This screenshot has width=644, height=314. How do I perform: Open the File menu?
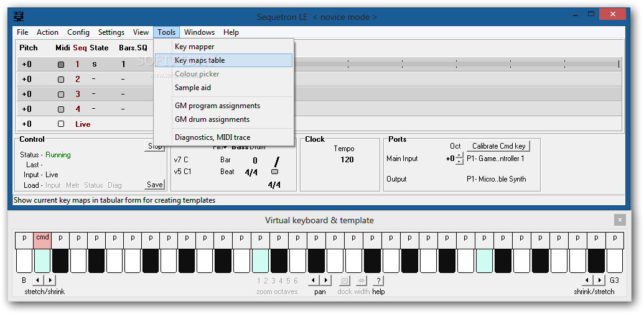(x=22, y=32)
